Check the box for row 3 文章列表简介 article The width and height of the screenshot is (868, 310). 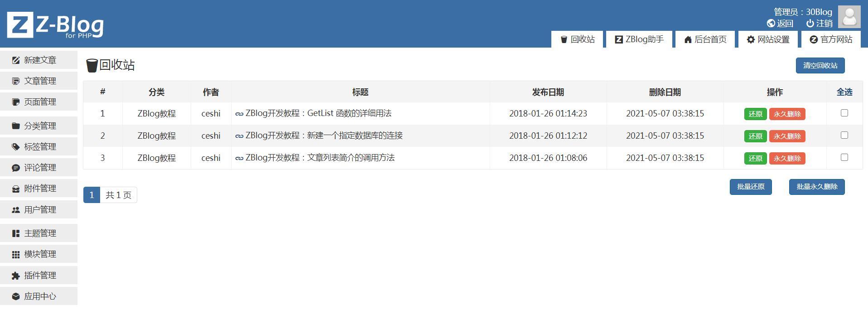pos(844,157)
